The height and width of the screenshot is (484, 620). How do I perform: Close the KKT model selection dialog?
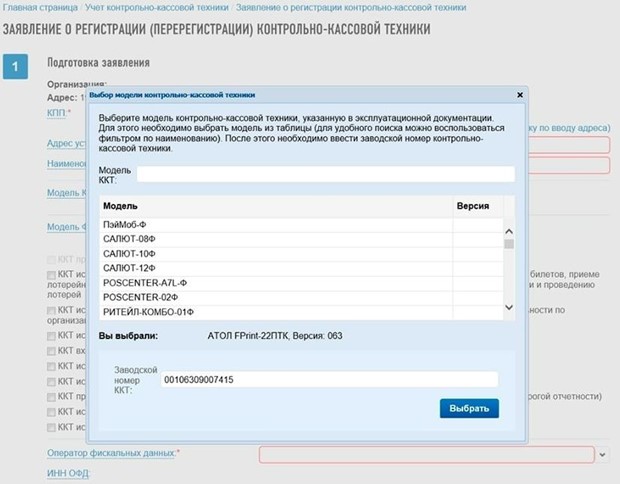click(520, 95)
